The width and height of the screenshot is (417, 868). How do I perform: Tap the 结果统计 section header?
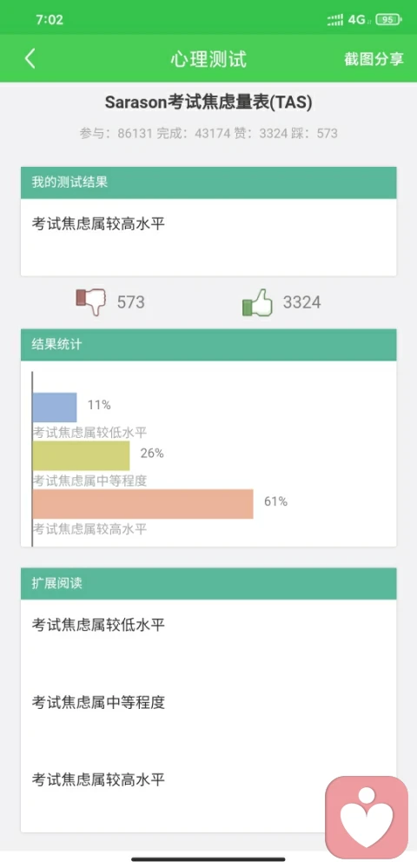tap(208, 345)
